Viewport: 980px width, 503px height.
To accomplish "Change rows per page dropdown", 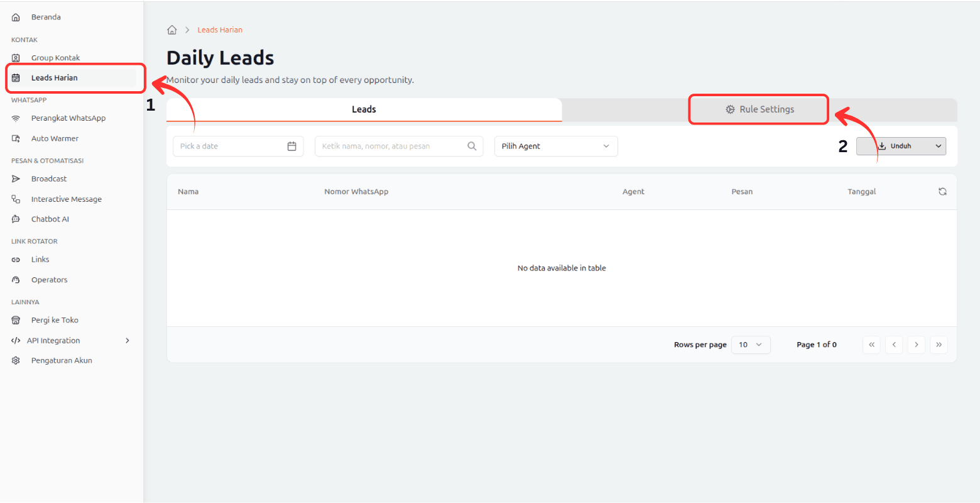I will point(750,345).
